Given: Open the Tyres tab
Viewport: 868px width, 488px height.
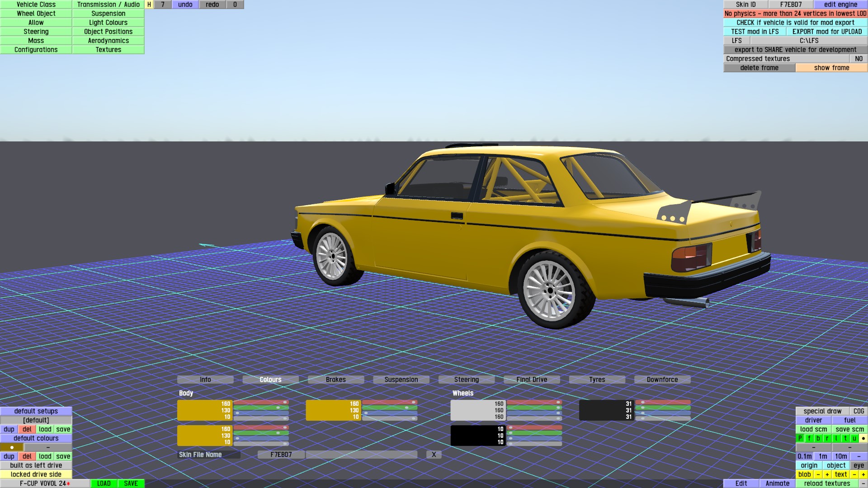Looking at the screenshot, I should pyautogui.click(x=597, y=380).
